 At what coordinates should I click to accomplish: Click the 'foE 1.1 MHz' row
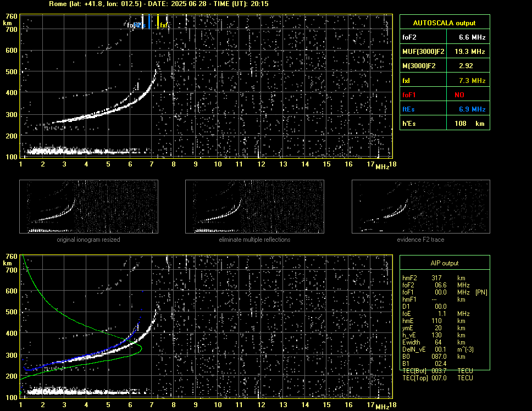click(436, 314)
